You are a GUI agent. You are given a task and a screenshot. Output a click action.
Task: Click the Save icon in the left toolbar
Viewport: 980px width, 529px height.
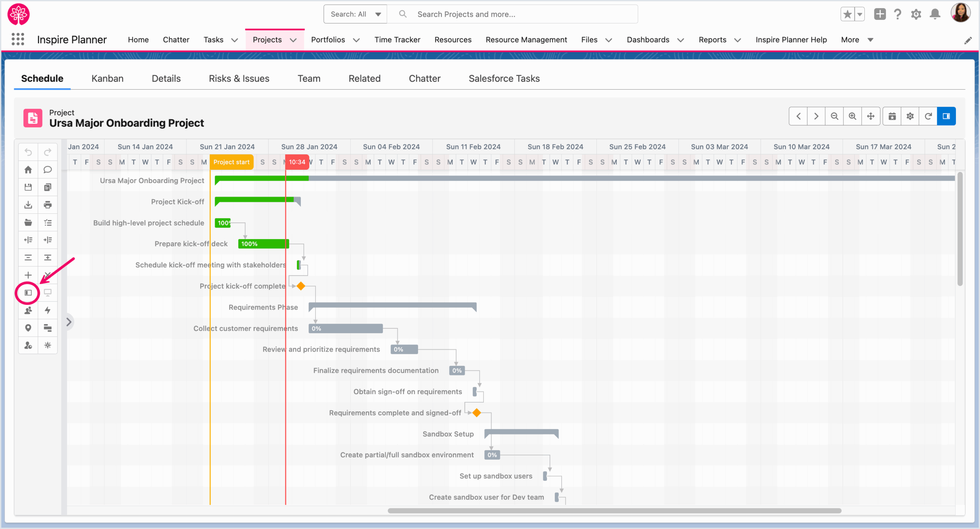tap(28, 187)
